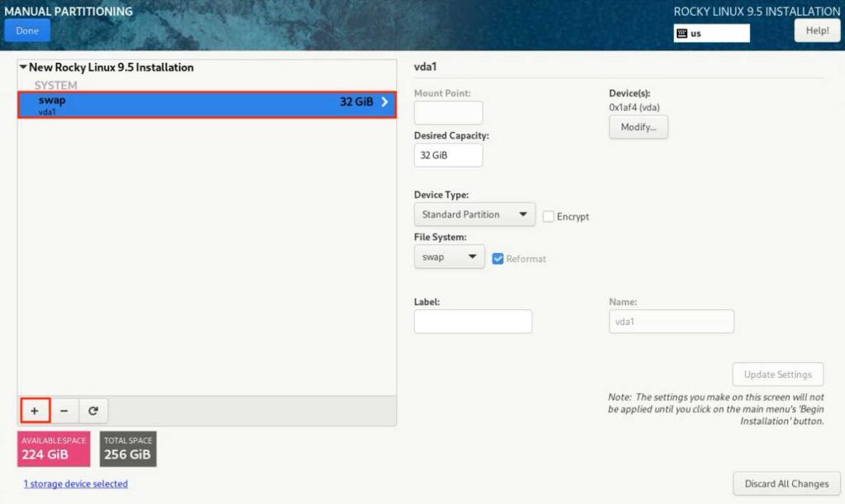
Task: Click the Label input field
Action: pyautogui.click(x=473, y=322)
